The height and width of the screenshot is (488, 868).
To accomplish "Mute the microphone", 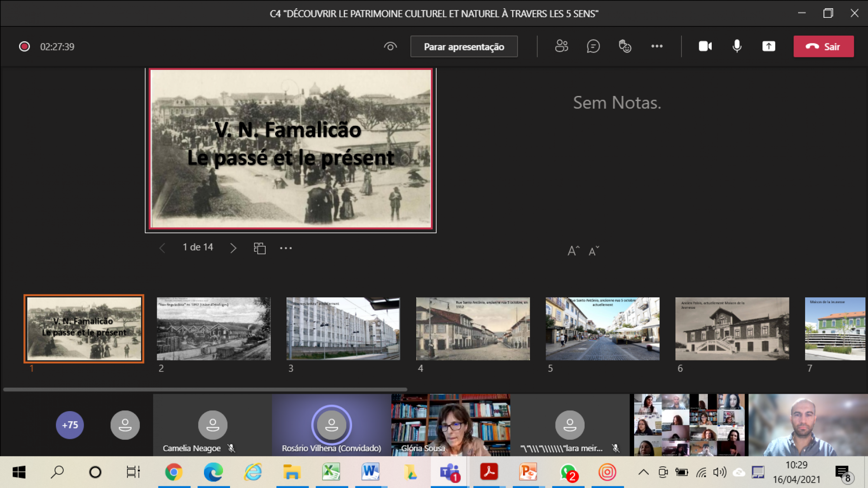I will coord(737,46).
